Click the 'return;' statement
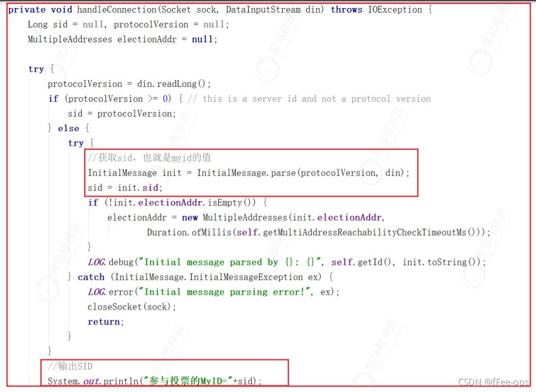The image size is (536, 392). tap(106, 322)
